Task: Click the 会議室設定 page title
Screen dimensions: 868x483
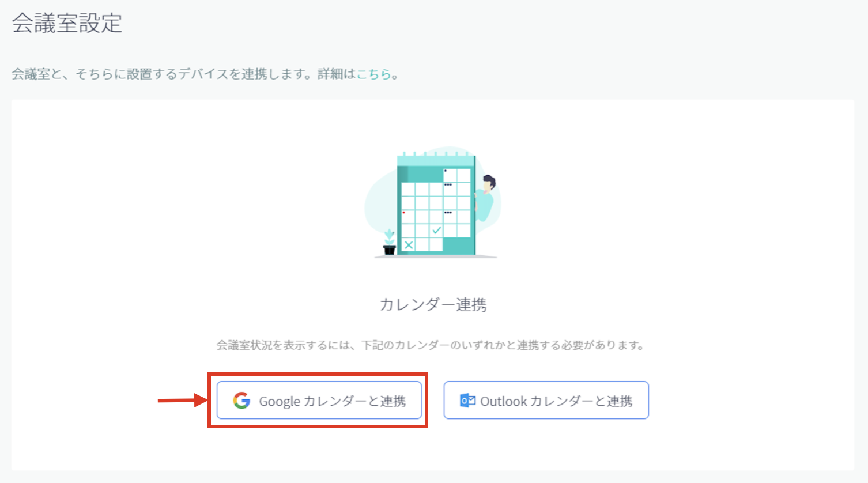Action: [x=67, y=23]
